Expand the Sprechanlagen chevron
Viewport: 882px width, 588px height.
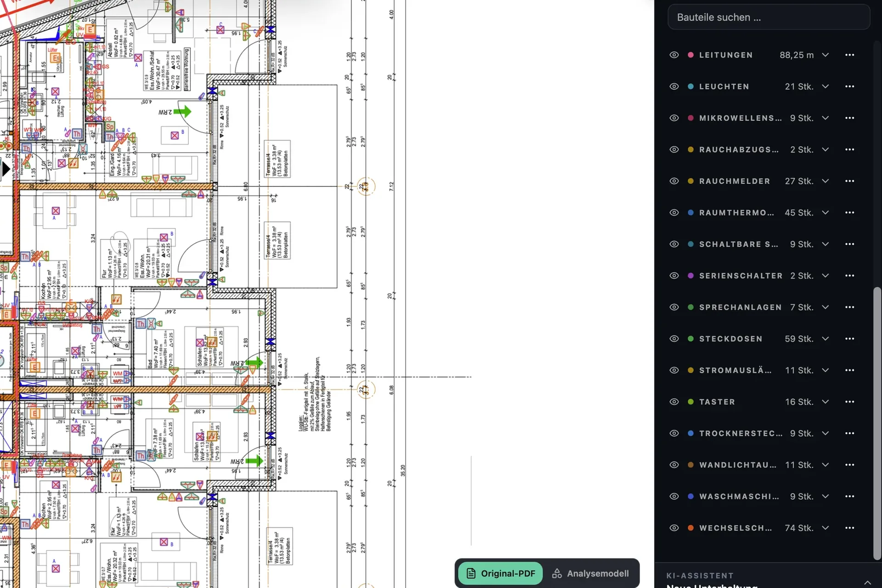825,307
